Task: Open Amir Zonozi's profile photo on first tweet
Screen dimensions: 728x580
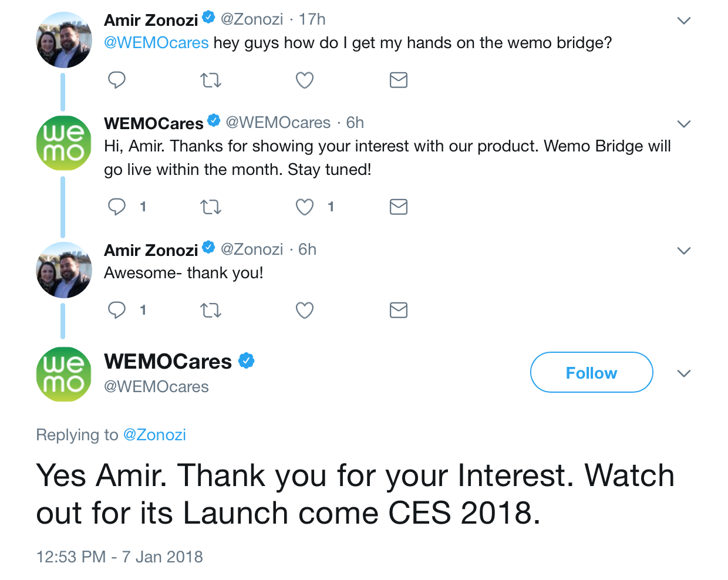Action: 64,40
